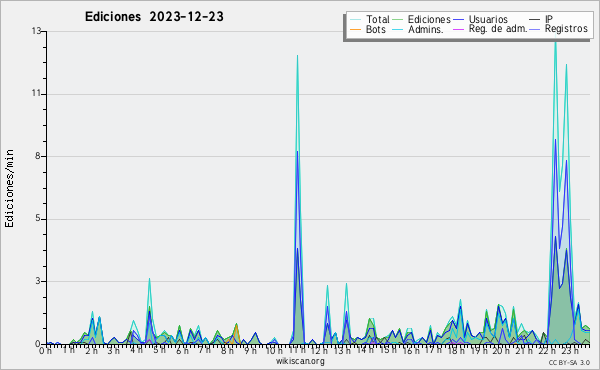Screen dimensions: 600x370
Task: Click the X-axis label '8 h'
Action: coord(227,351)
